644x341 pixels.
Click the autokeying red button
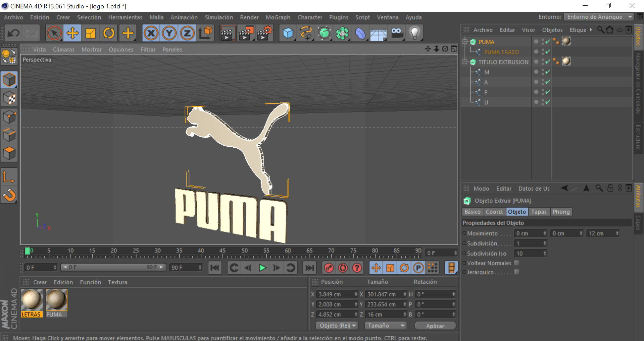[x=343, y=268]
